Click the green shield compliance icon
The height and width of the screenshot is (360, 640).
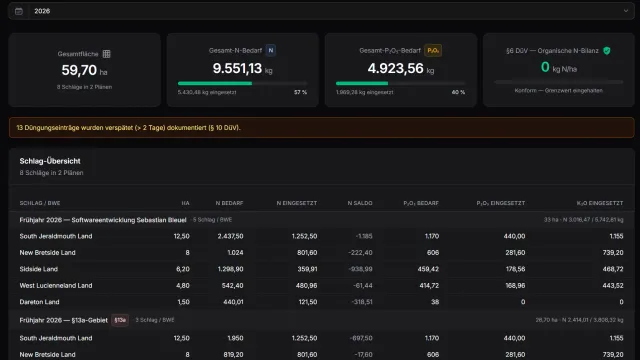coord(607,51)
